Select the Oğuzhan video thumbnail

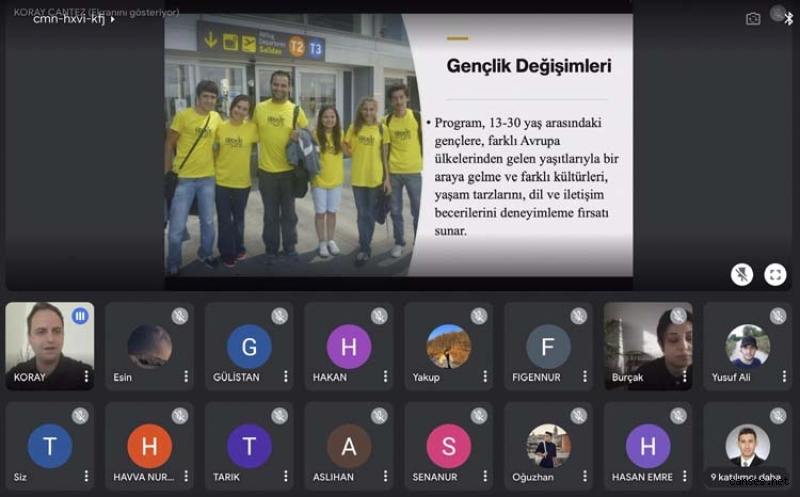[x=548, y=445]
